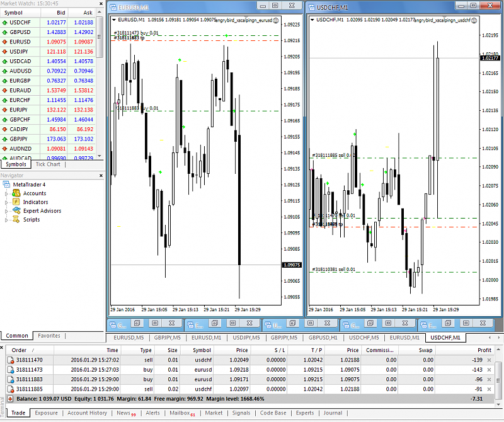The height and width of the screenshot is (422, 504).
Task: Open the Tick Chart tab
Action: click(x=48, y=164)
